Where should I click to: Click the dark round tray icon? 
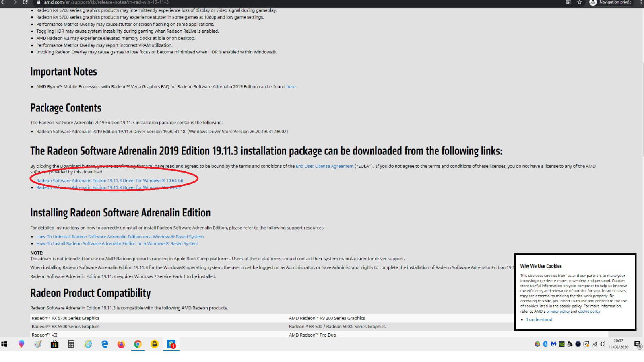point(578,344)
